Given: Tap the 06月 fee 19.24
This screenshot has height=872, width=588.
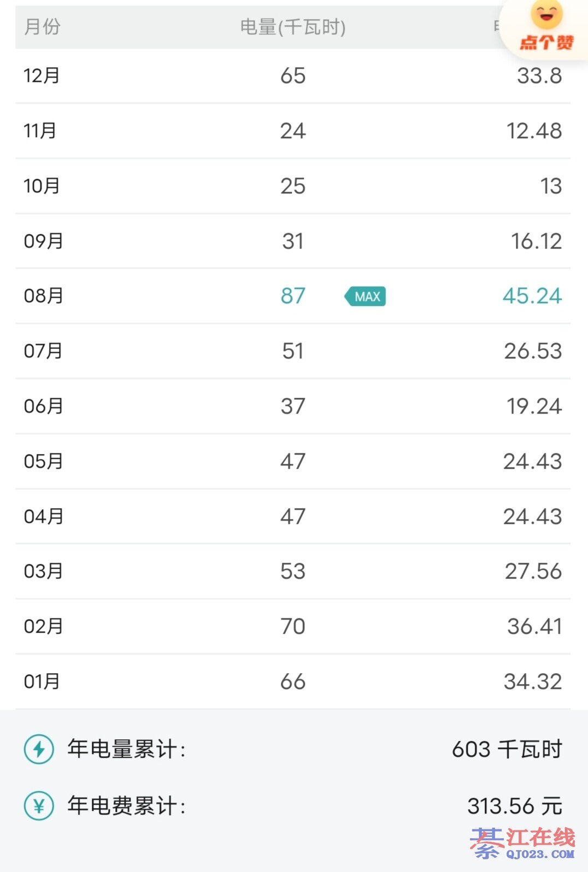Looking at the screenshot, I should tap(534, 406).
